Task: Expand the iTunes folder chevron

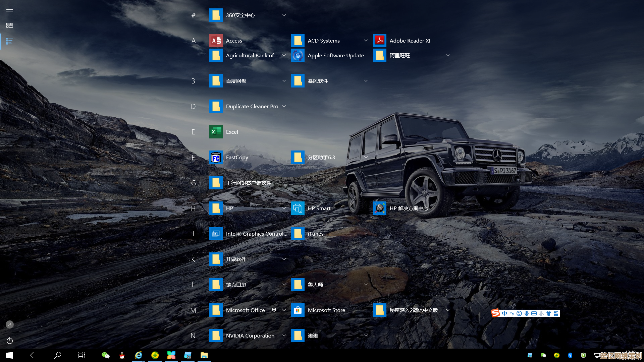Action: click(366, 234)
